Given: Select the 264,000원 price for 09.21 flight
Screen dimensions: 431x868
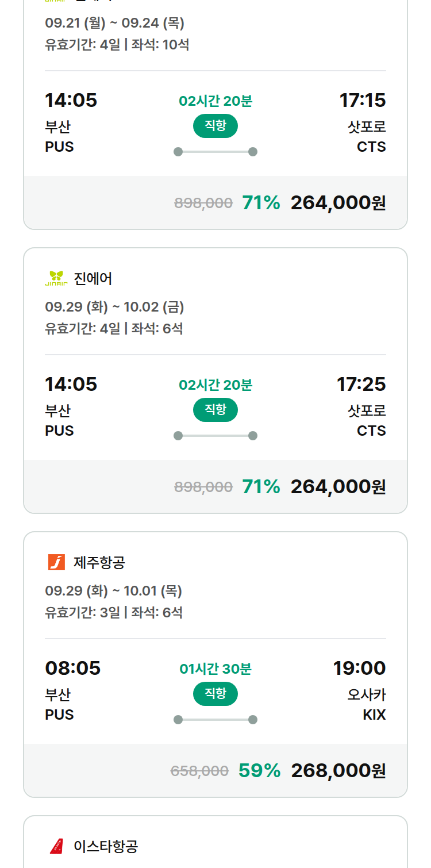Looking at the screenshot, I should [x=338, y=202].
